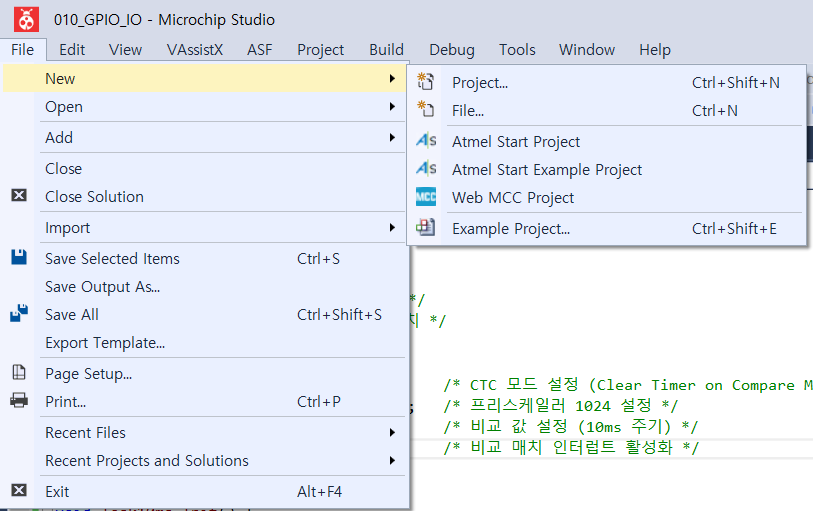Open the Edit menu
Image resolution: width=813 pixels, height=511 pixels.
[72, 50]
